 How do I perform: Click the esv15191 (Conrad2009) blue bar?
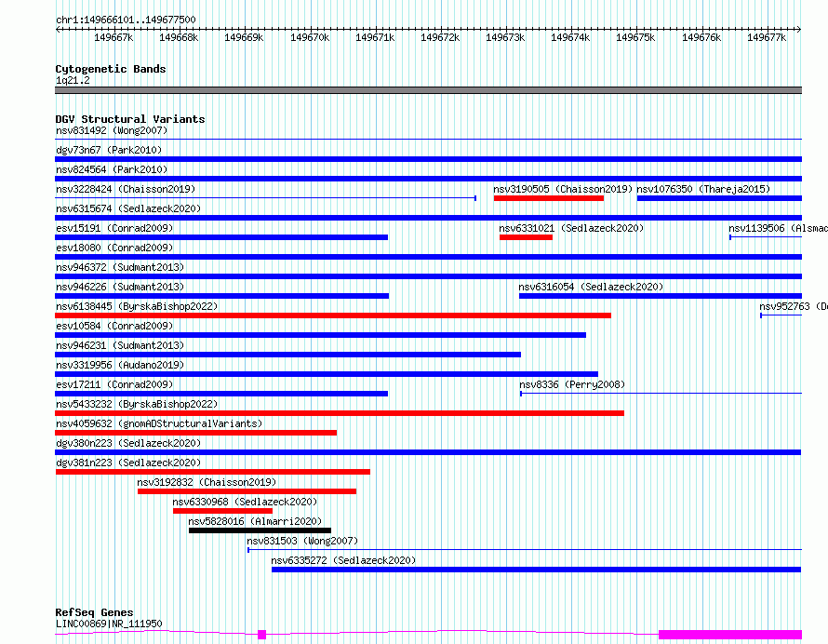221,237
